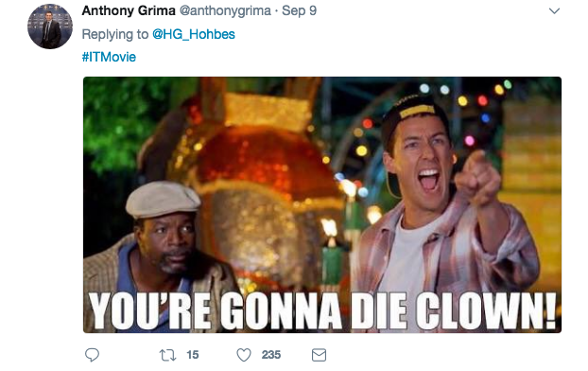Click the 'Replying to' text
Viewport: 588px width, 371px height.
115,34
